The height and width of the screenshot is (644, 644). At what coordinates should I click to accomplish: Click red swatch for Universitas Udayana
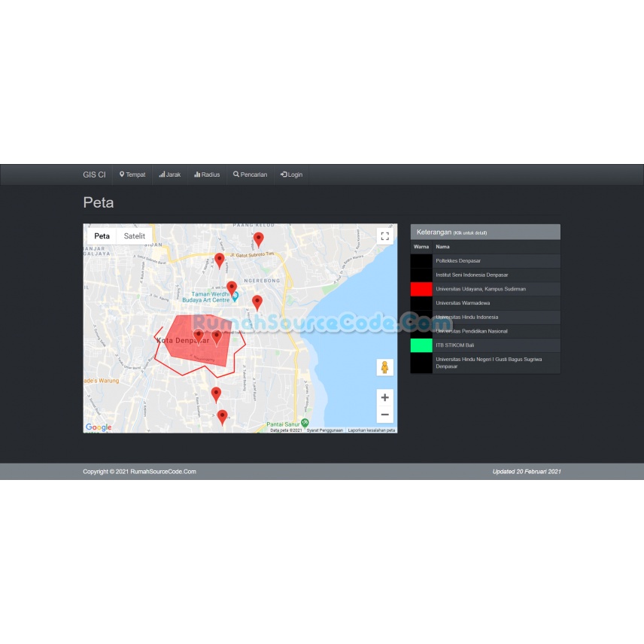[421, 289]
